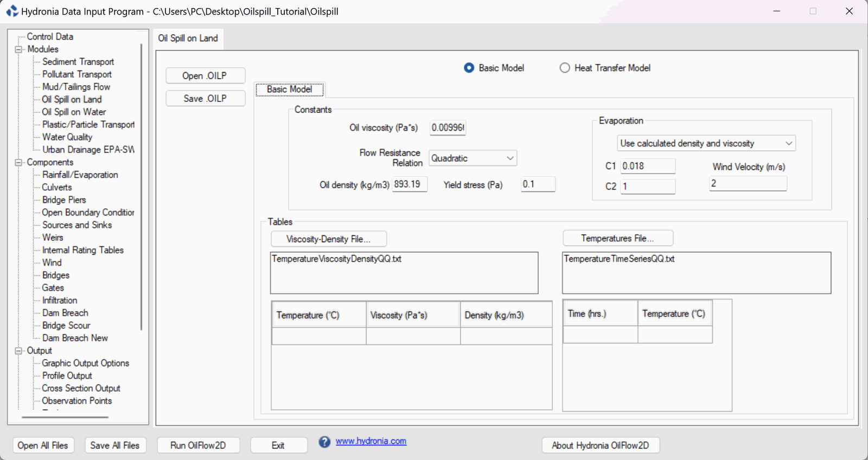The width and height of the screenshot is (868, 460).
Task: Select the Basic Model radio button
Action: [469, 68]
